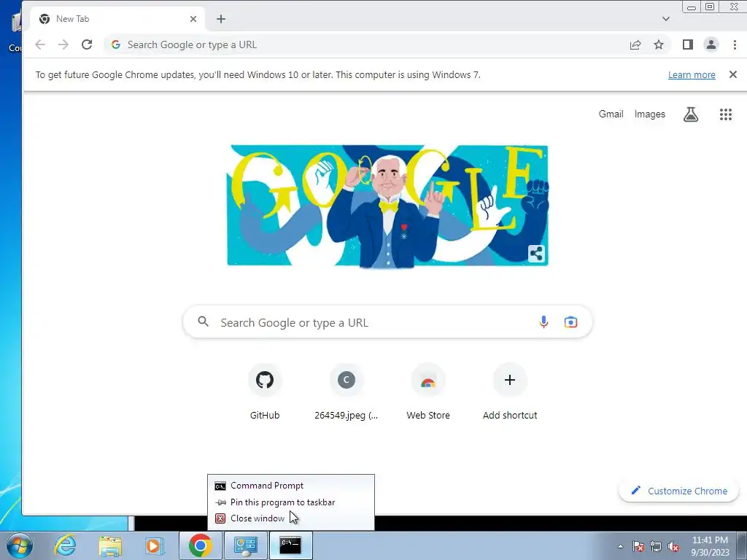This screenshot has height=560, width=747.
Task: Select the New Tab tab
Action: pos(118,19)
